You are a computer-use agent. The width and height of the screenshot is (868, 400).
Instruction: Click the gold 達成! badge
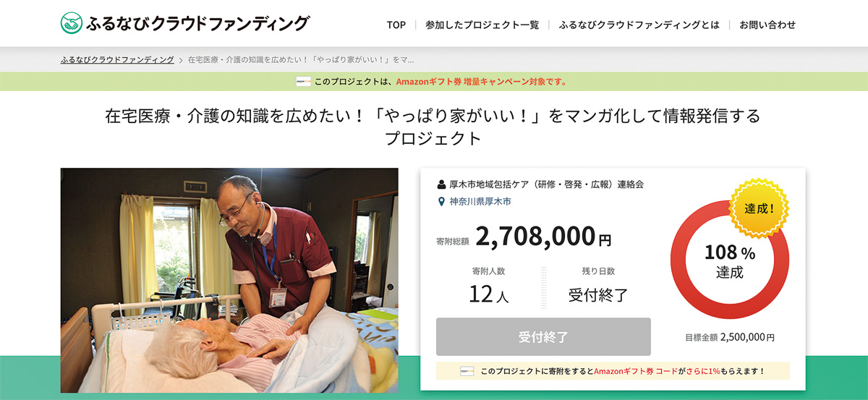tap(759, 208)
